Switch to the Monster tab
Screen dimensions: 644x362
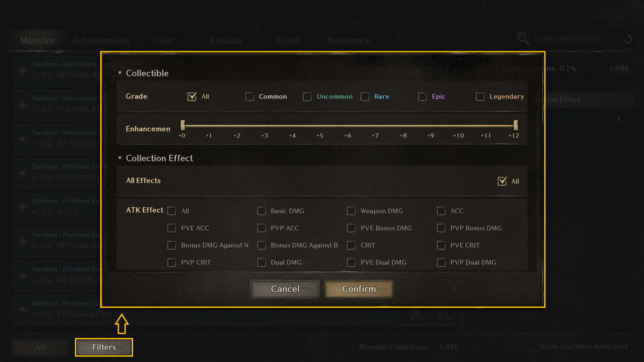point(38,40)
